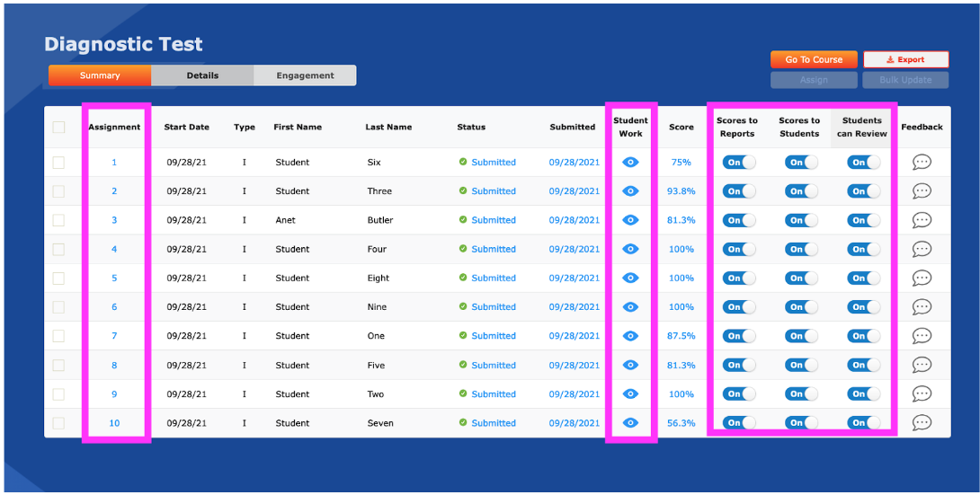The width and height of the screenshot is (980, 495).
Task: Open feedback bubble for Student Four
Action: pyautogui.click(x=922, y=249)
